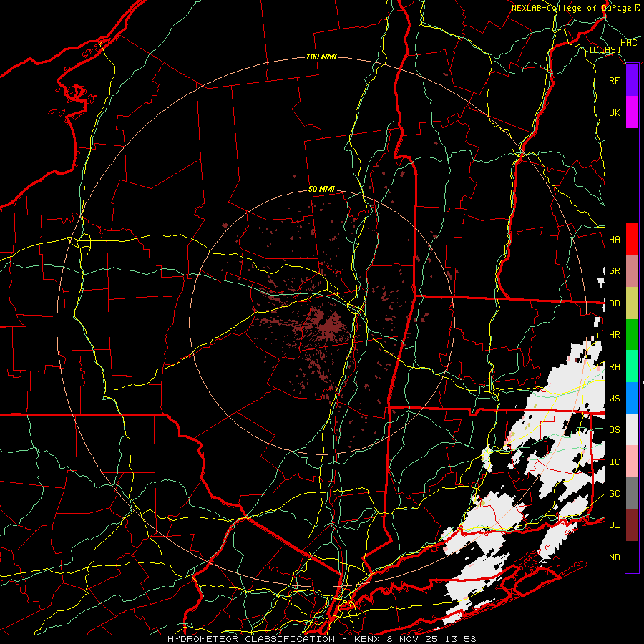Click the UK legend label
This screenshot has width=644, height=644.
(614, 112)
